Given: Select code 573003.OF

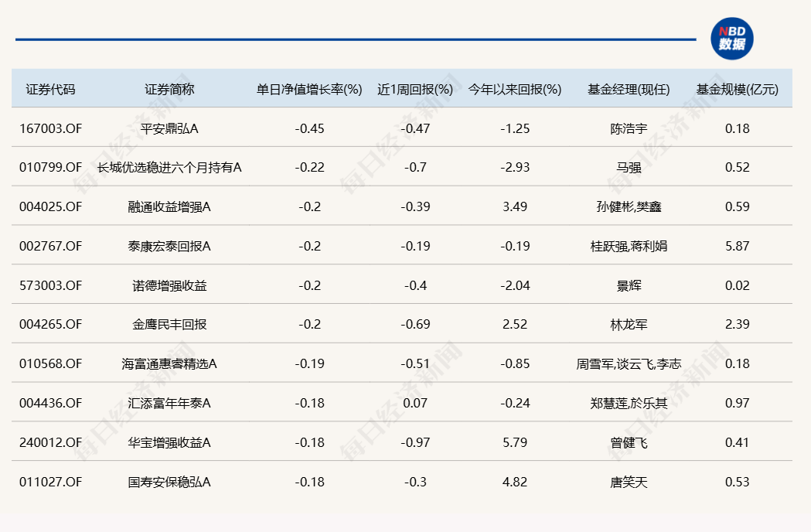Looking at the screenshot, I should (x=51, y=285).
